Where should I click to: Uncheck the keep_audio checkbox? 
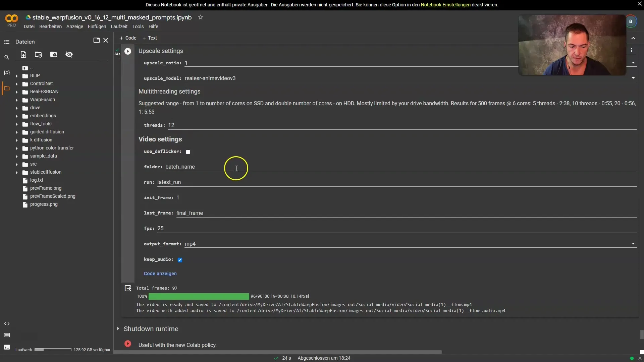pyautogui.click(x=180, y=260)
